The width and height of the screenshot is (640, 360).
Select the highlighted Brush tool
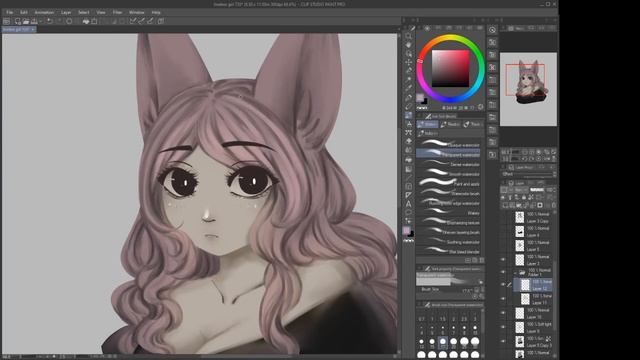pos(409,116)
